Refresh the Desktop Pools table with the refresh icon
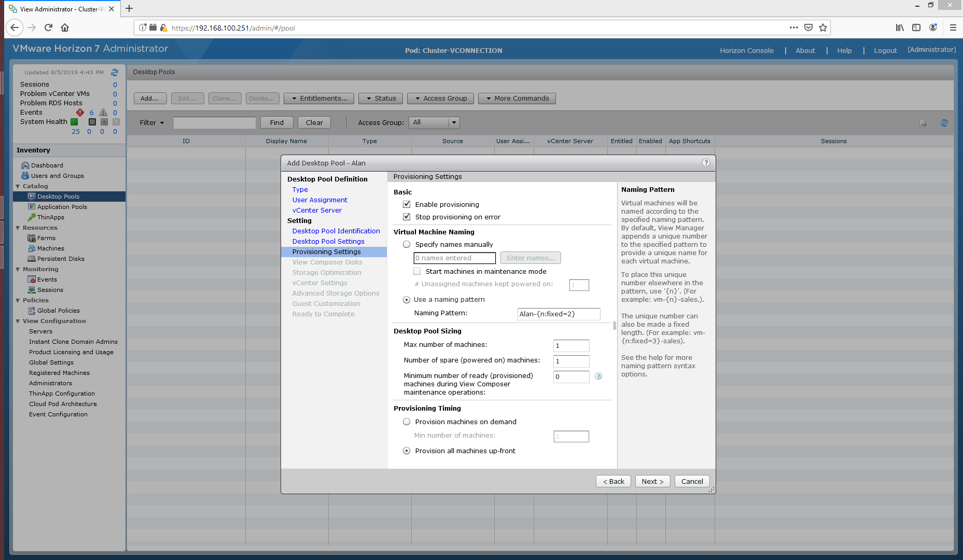This screenshot has width=963, height=560. point(944,123)
